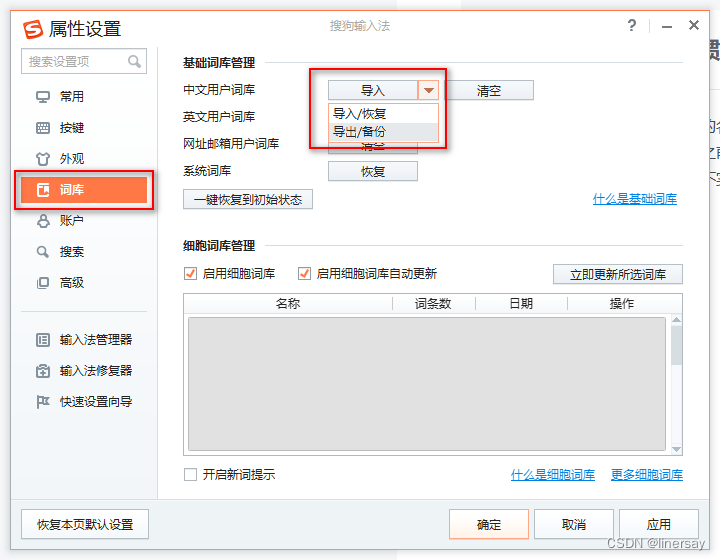This screenshot has height=560, width=720.
Task: Click the Sogou logo icon in title bar
Action: tap(33, 29)
